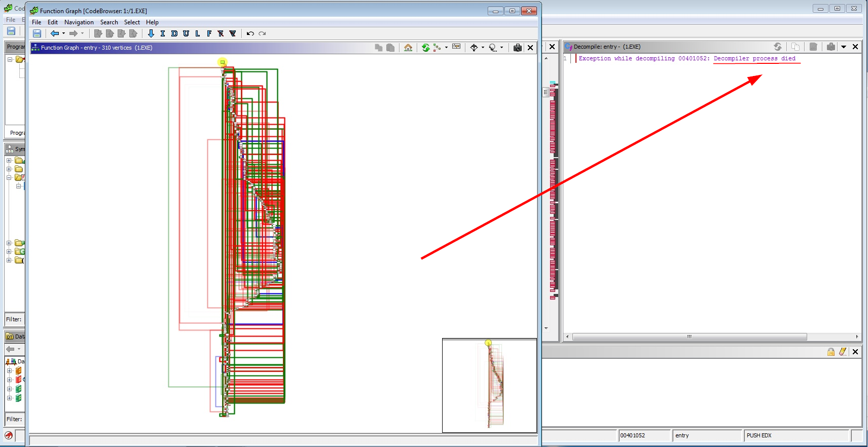The height and width of the screenshot is (447, 868).
Task: Toggle the edit graph format fields icon
Action: [x=456, y=47]
